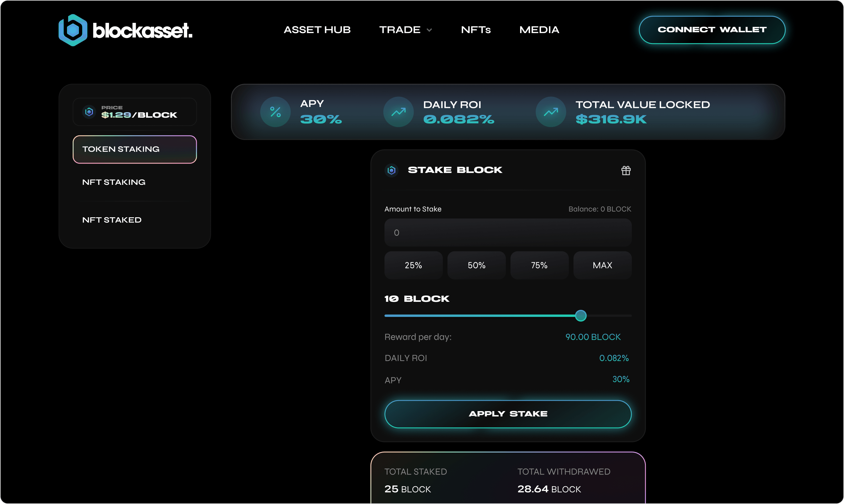Click the Total Value Locked trend icon
Viewport: 844px width, 504px height.
pyautogui.click(x=550, y=112)
